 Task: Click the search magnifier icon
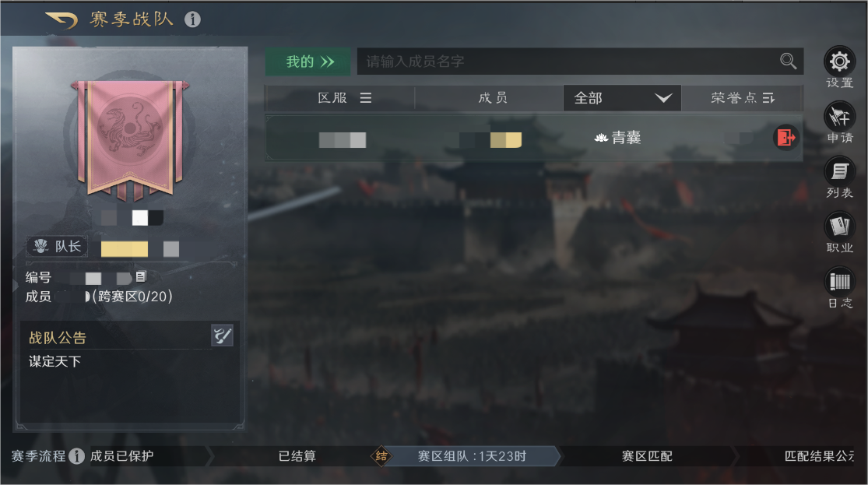(788, 61)
